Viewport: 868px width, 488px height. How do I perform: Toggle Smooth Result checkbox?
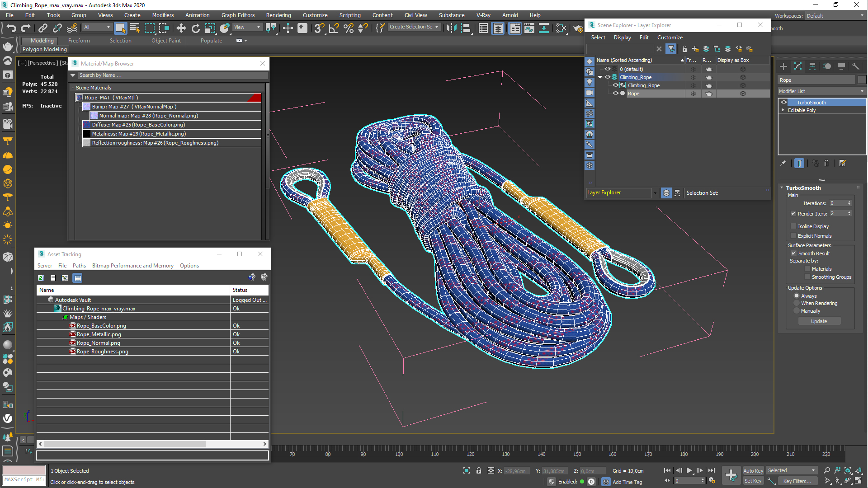coord(794,253)
